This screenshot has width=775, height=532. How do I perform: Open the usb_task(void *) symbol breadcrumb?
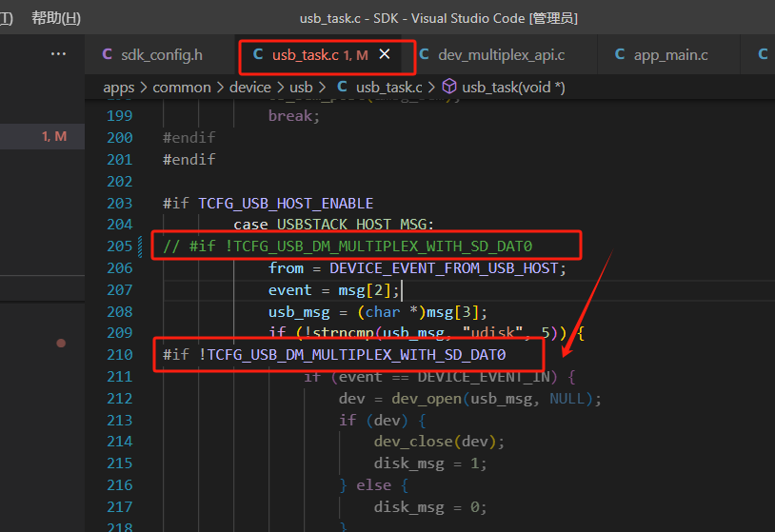(x=513, y=88)
